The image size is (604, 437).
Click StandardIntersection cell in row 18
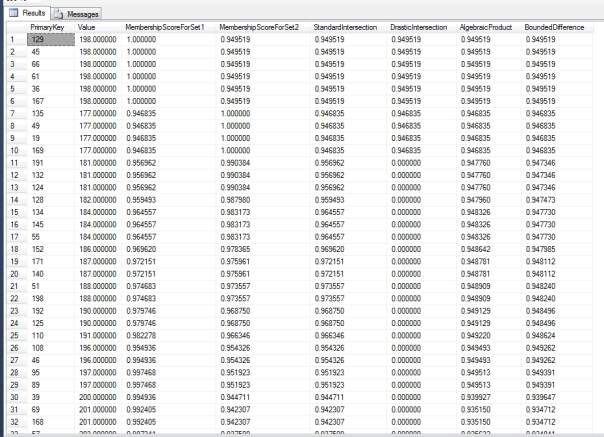pyautogui.click(x=348, y=249)
